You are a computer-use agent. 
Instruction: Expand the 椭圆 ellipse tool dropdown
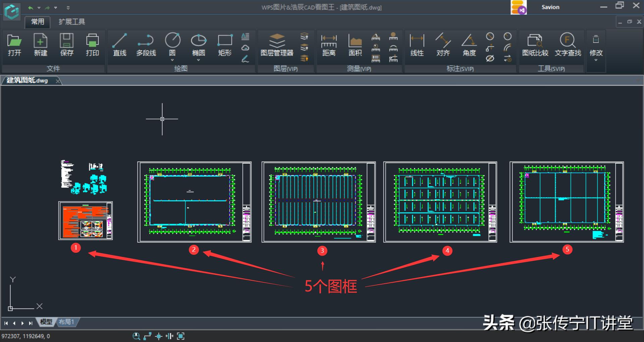coord(199,60)
